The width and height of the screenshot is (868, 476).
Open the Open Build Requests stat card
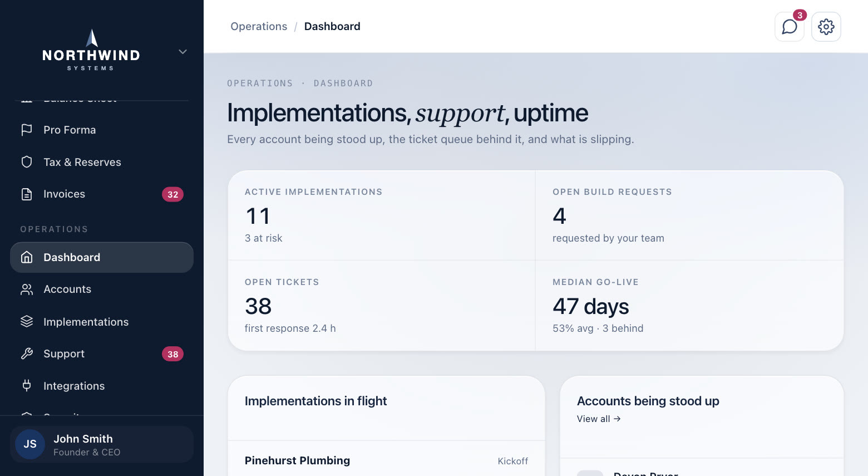coord(689,215)
